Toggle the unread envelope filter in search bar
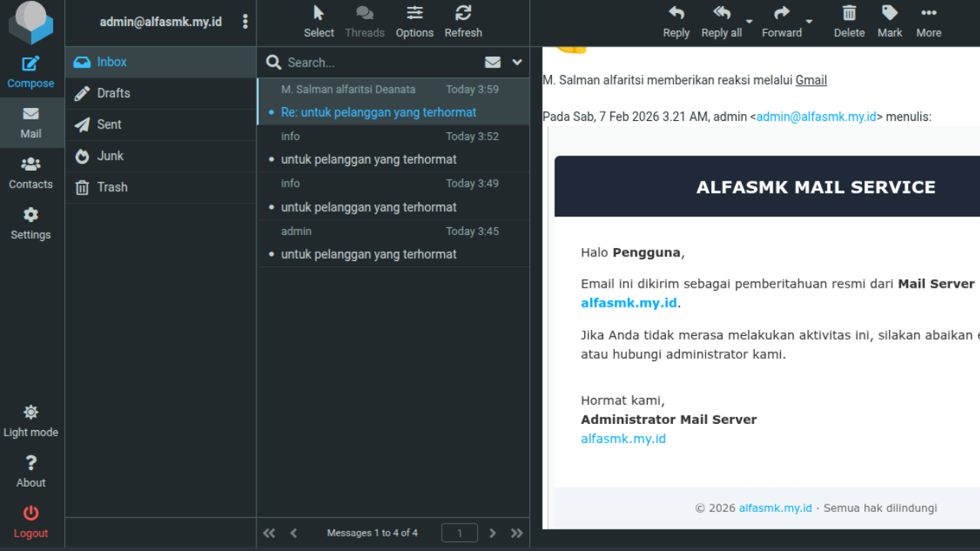 pos(493,63)
